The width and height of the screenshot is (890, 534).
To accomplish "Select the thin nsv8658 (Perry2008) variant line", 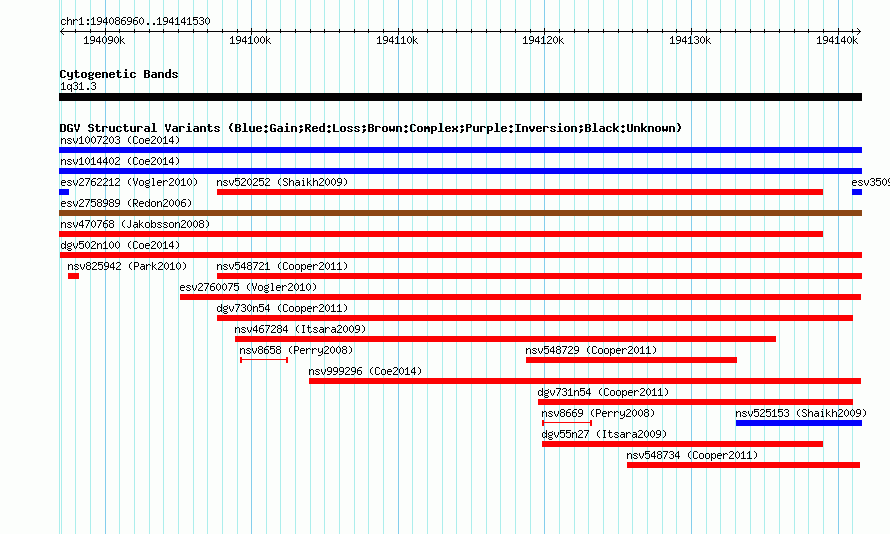I will point(264,360).
